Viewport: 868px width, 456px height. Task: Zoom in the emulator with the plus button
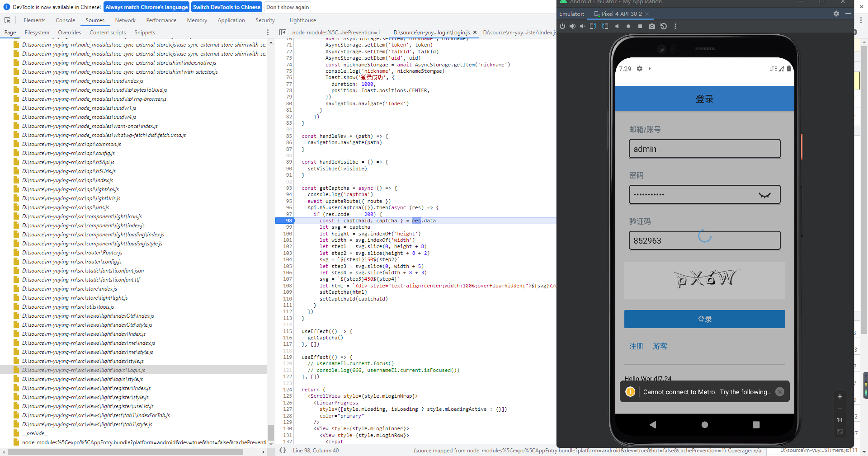[x=840, y=396]
